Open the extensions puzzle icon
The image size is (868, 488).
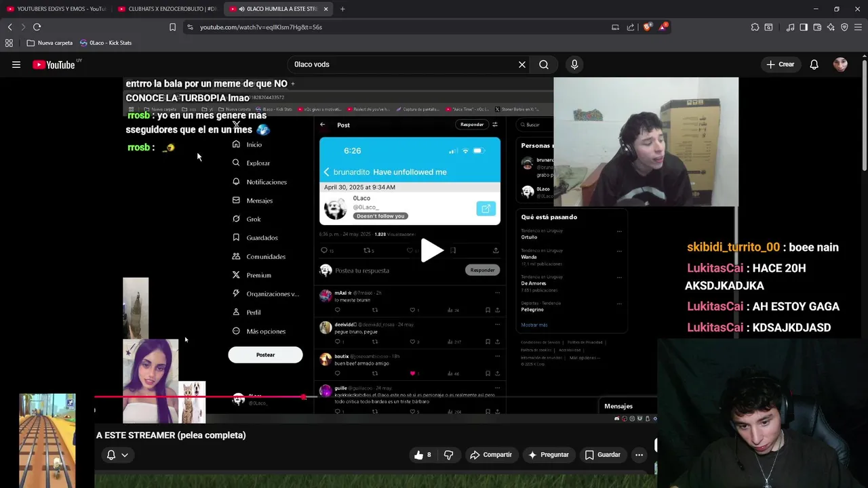(755, 27)
